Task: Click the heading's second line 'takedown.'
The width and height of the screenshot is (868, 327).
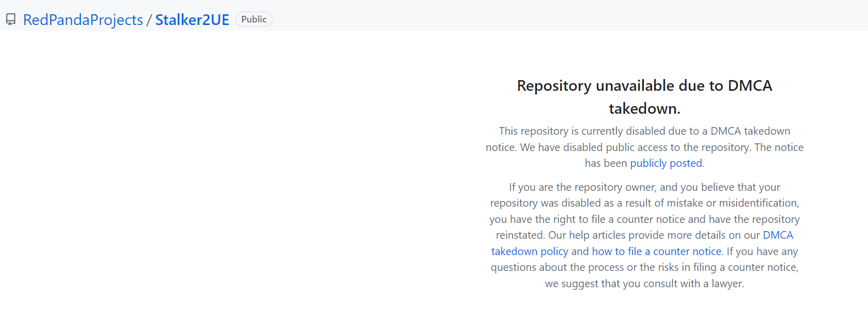Action: click(644, 109)
